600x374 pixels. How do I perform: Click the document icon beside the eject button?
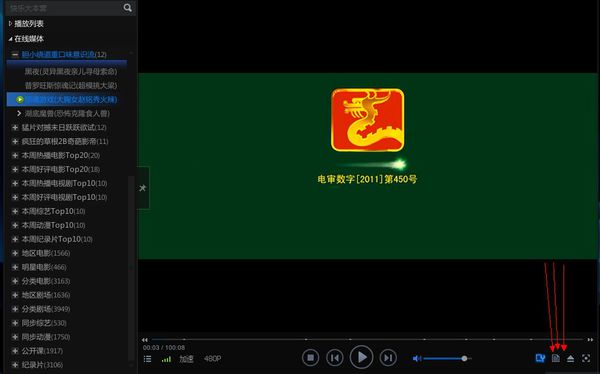[556, 358]
